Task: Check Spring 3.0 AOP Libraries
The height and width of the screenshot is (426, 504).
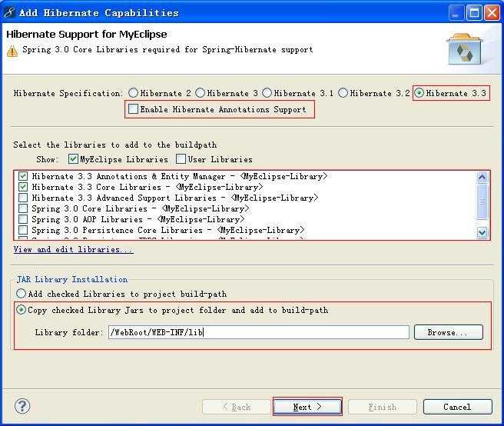Action: coord(23,219)
